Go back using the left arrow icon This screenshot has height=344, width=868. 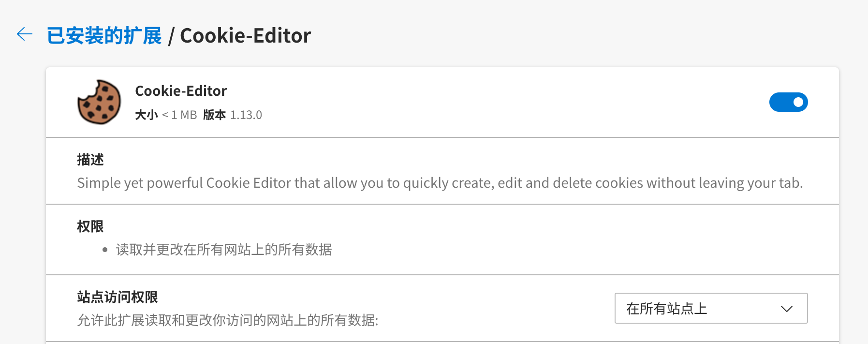pyautogui.click(x=24, y=34)
